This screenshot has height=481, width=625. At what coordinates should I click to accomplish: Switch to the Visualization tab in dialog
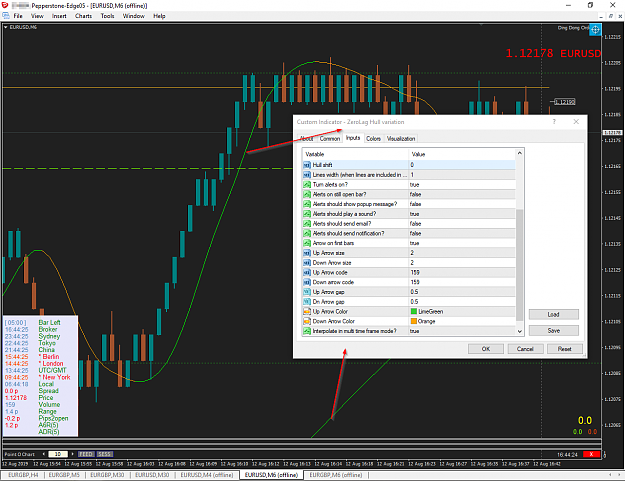click(x=401, y=139)
